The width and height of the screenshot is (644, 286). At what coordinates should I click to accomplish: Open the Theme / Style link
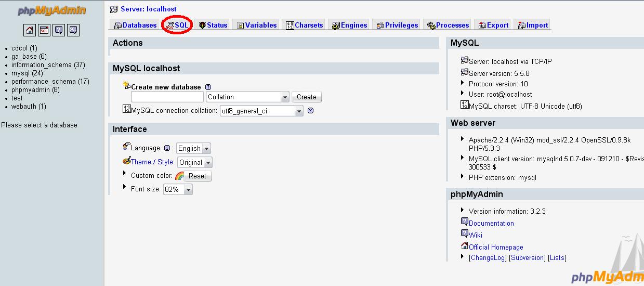pos(153,162)
